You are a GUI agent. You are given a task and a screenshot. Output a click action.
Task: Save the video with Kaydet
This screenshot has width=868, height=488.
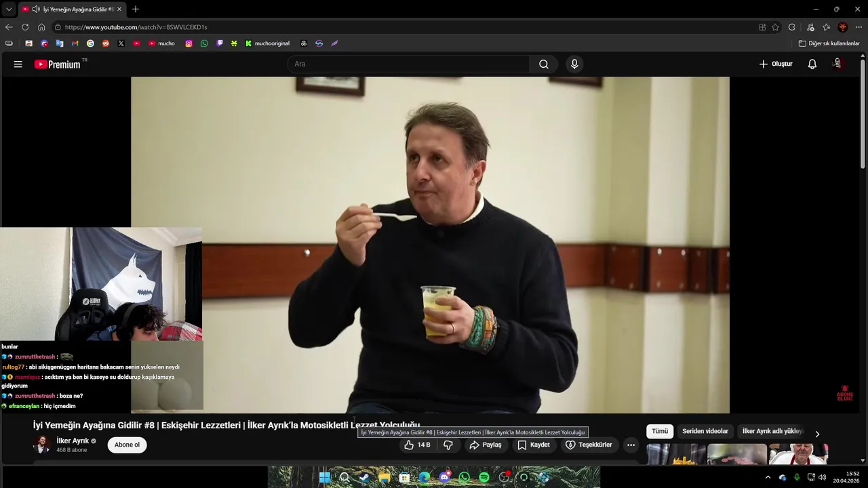(x=533, y=445)
